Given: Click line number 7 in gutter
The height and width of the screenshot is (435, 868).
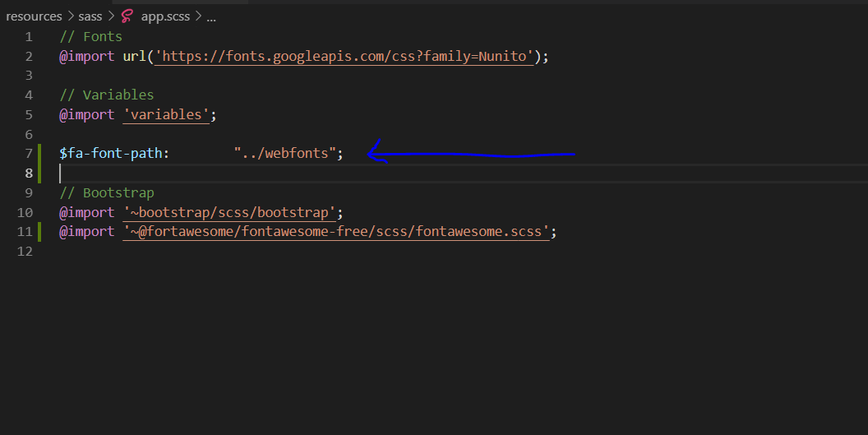Looking at the screenshot, I should point(29,154).
